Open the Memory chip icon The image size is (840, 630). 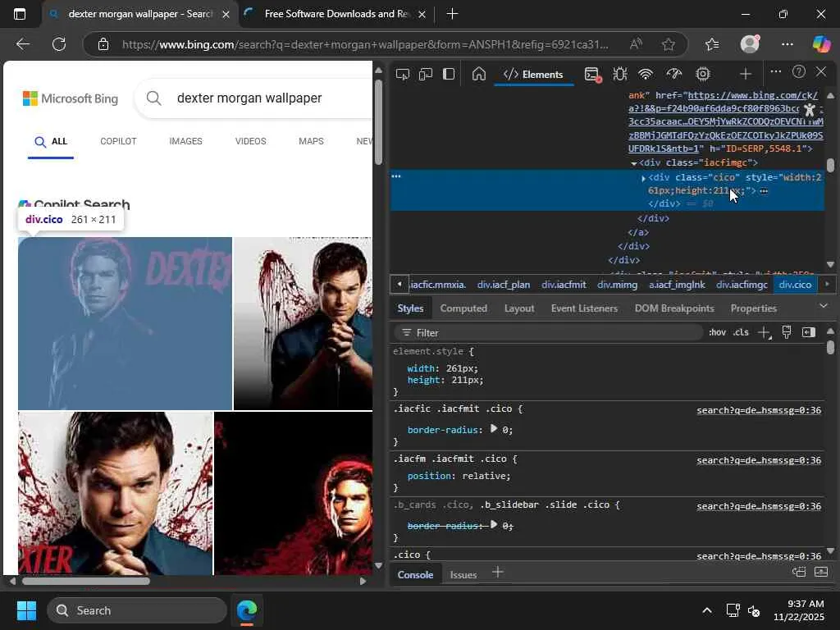point(703,74)
